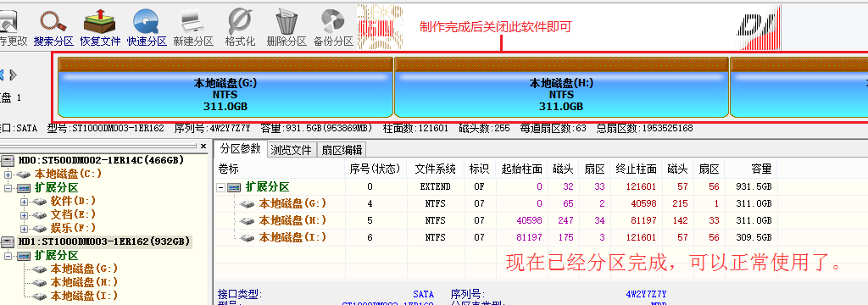Click EXTEND file system cell
Screen dimensions: 868x305
point(435,187)
